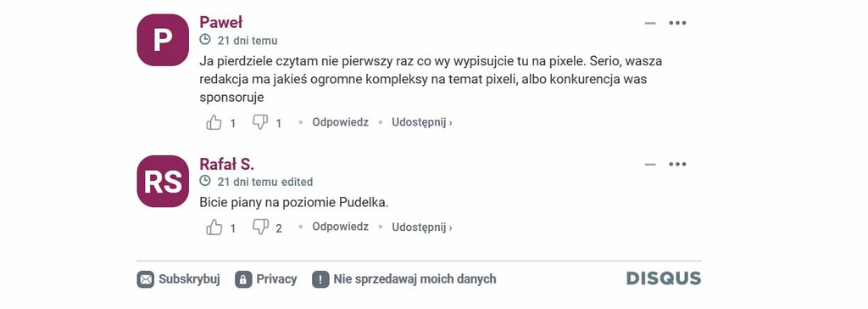Open the Disqus logo link
The image size is (868, 309).
pos(664,278)
